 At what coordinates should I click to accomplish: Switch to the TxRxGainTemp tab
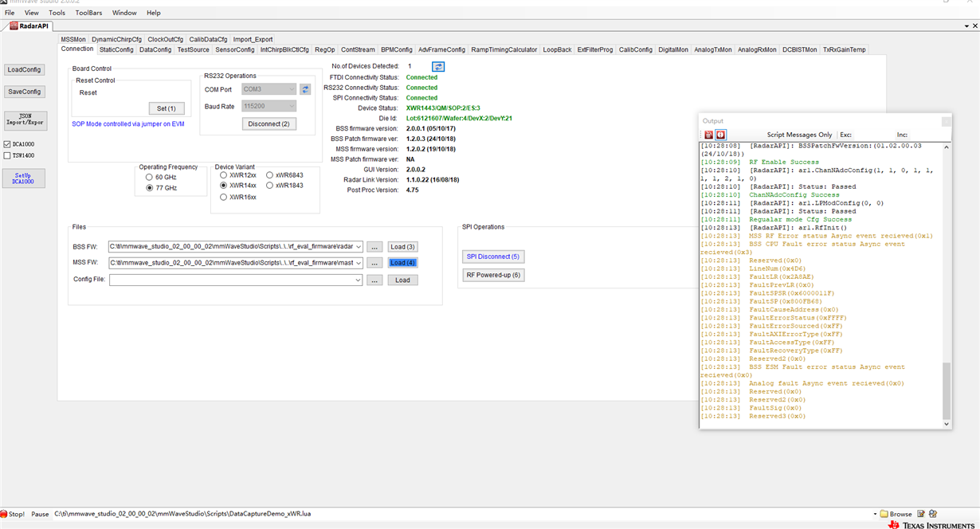click(844, 49)
